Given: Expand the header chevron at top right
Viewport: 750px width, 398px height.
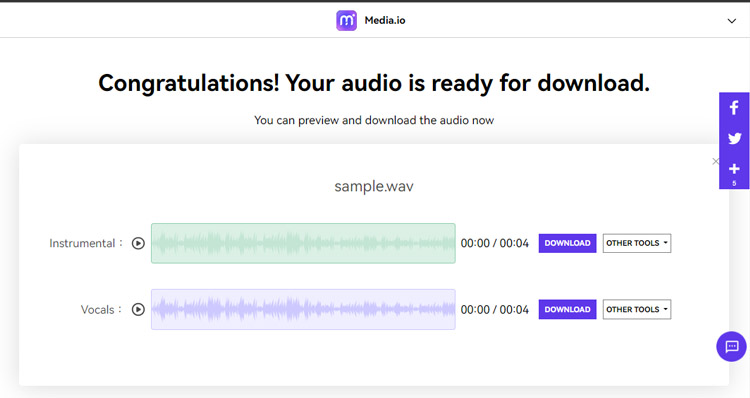Looking at the screenshot, I should point(732,21).
